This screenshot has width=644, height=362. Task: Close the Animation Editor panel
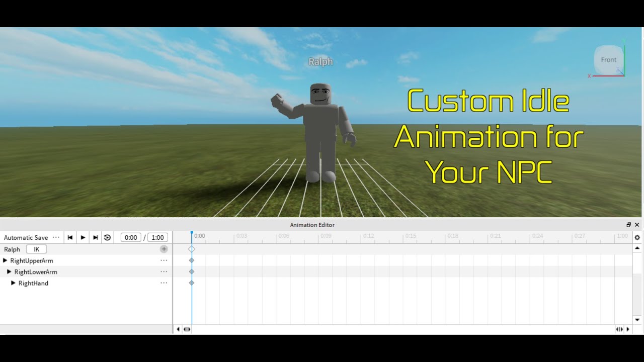point(637,225)
